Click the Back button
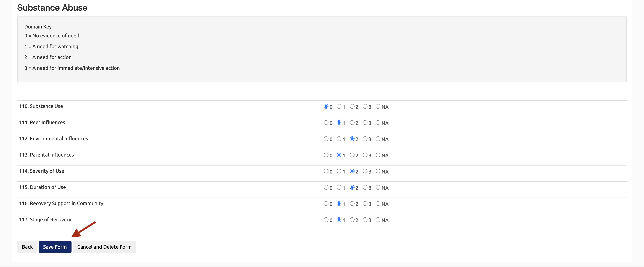The height and width of the screenshot is (267, 644). point(27,247)
